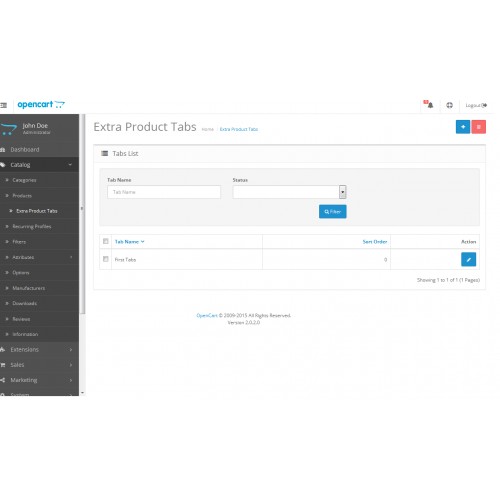The image size is (500, 500).
Task: Open Reviews in the sidebar
Action: [x=39, y=319]
